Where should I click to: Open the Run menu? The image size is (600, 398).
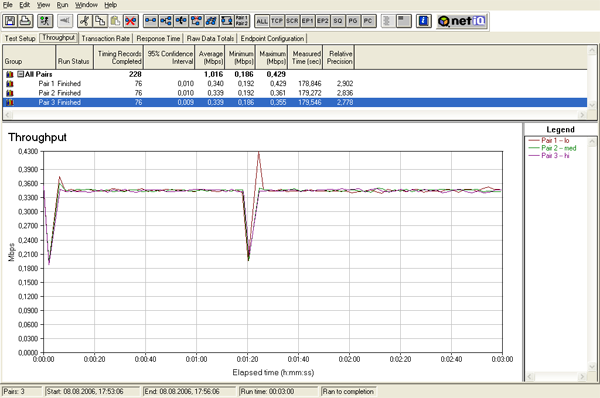pyautogui.click(x=62, y=5)
